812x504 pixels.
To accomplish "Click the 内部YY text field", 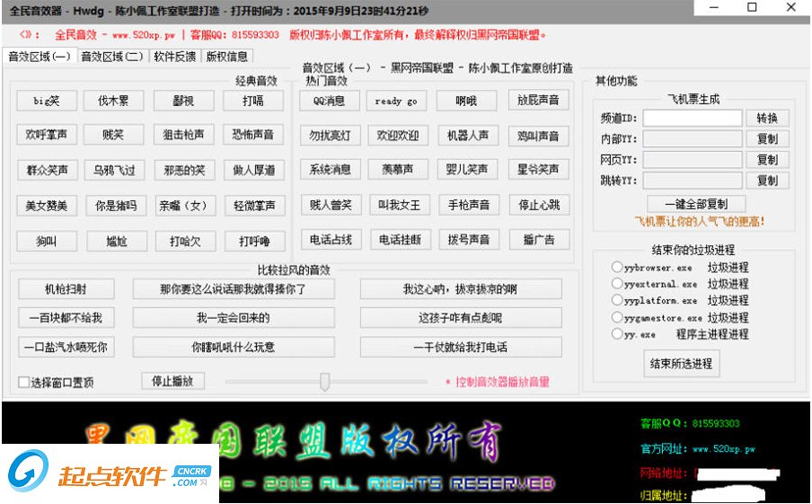I will coord(693,139).
